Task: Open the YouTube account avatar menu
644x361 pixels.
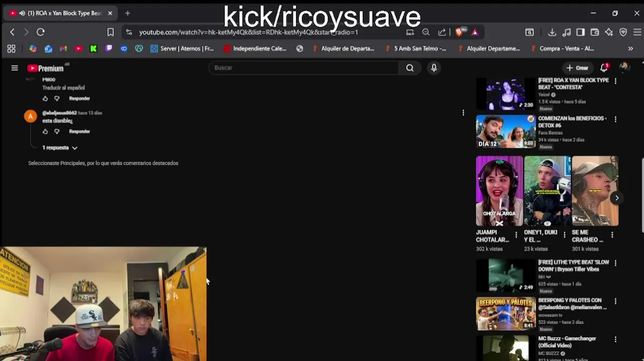Action: tap(624, 68)
